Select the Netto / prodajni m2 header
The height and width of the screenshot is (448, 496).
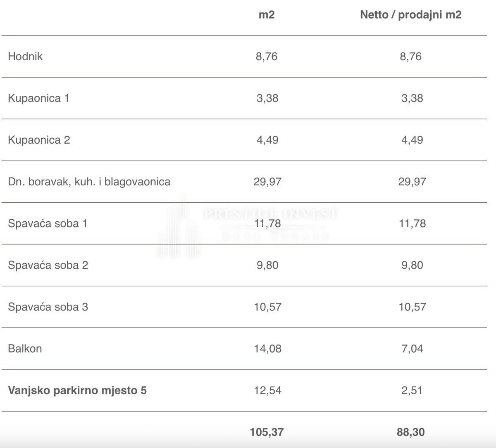410,15
